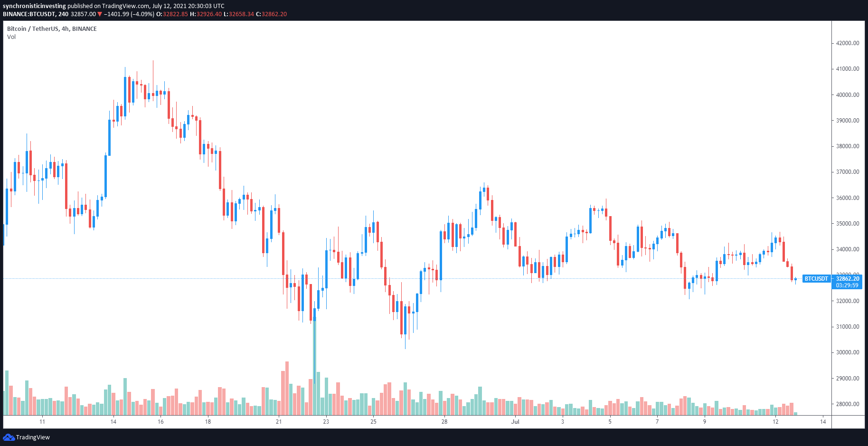Image resolution: width=868 pixels, height=446 pixels.
Task: Click the Bitcoin / TetherUS chart title
Action: (x=52, y=29)
